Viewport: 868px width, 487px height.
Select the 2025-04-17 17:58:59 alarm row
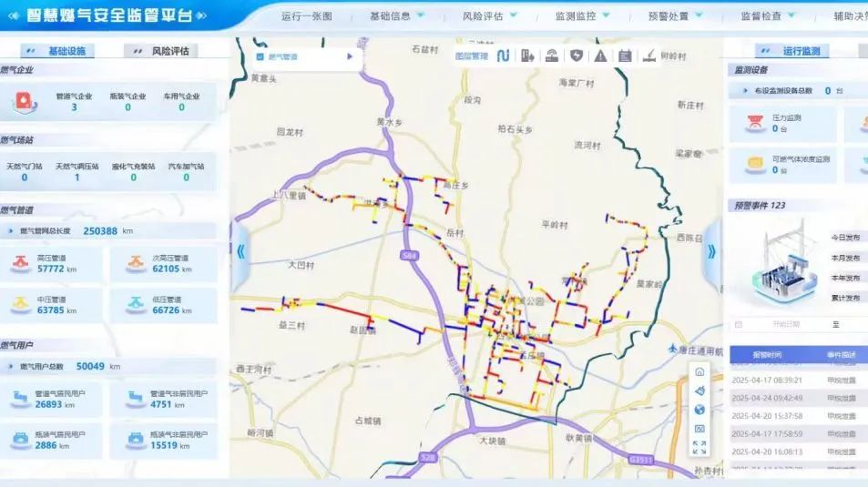(x=799, y=434)
